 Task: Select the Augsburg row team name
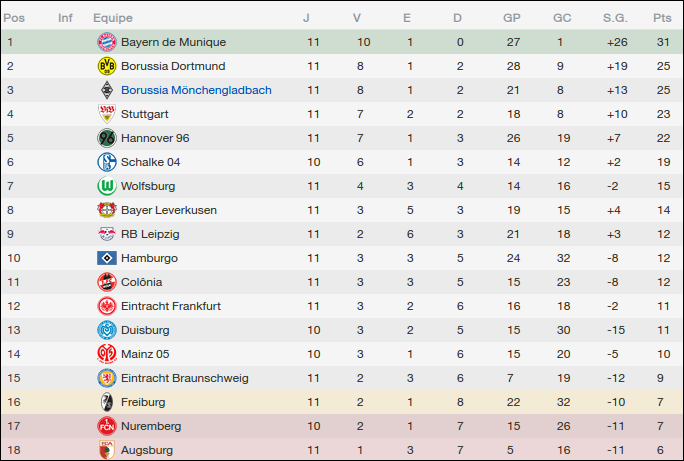[x=146, y=450]
